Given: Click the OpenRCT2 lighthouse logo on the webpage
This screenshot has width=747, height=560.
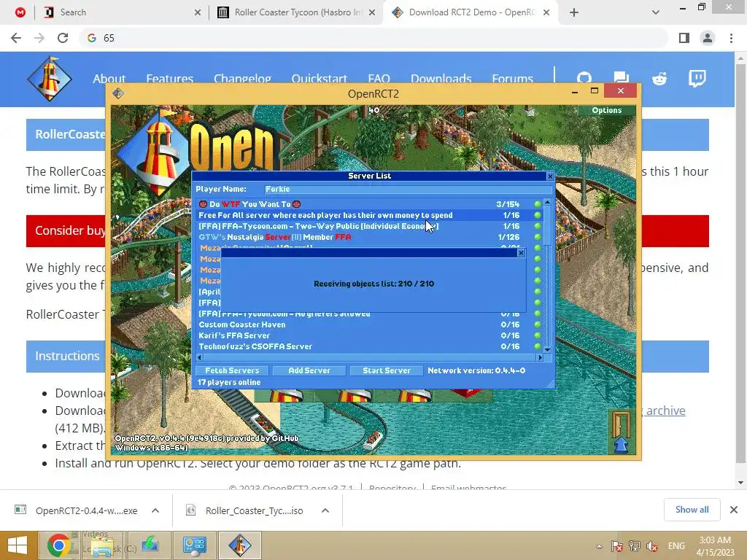Looking at the screenshot, I should coord(50,79).
